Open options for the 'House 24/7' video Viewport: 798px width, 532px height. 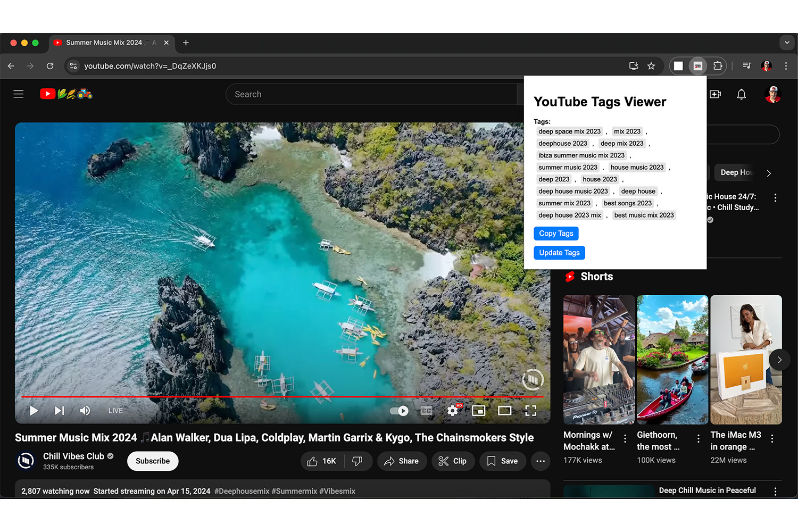pyautogui.click(x=775, y=198)
